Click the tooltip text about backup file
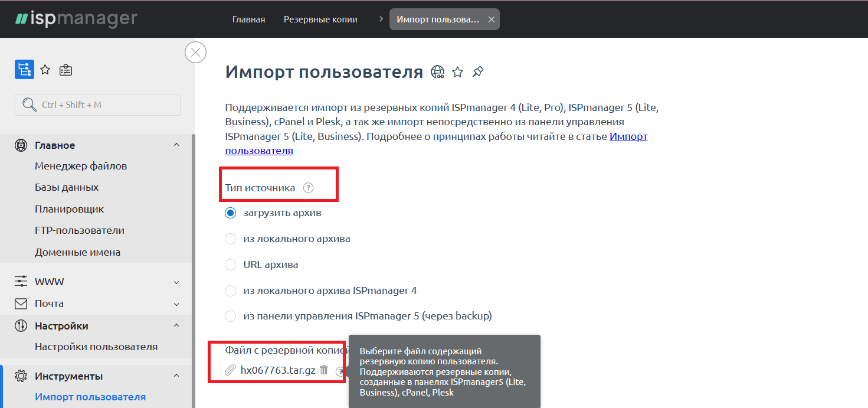868x408 pixels. coord(443,371)
